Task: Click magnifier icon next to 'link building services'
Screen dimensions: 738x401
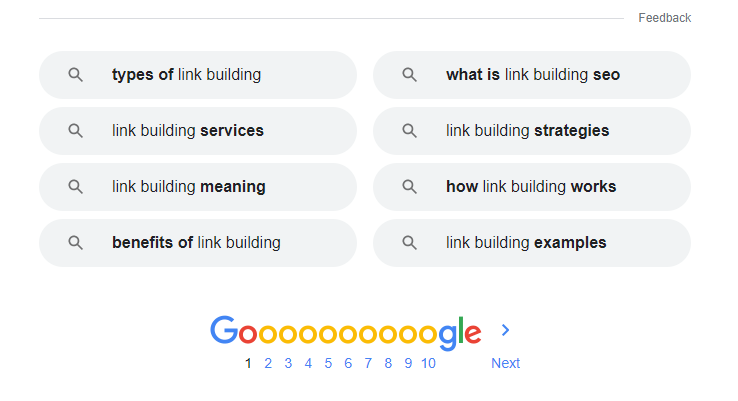Action: 75,131
